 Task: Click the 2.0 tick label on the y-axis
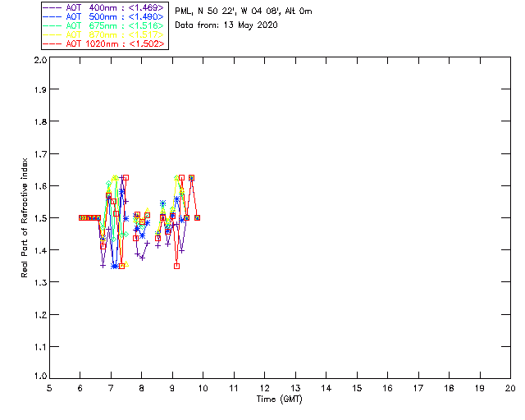(x=39, y=61)
